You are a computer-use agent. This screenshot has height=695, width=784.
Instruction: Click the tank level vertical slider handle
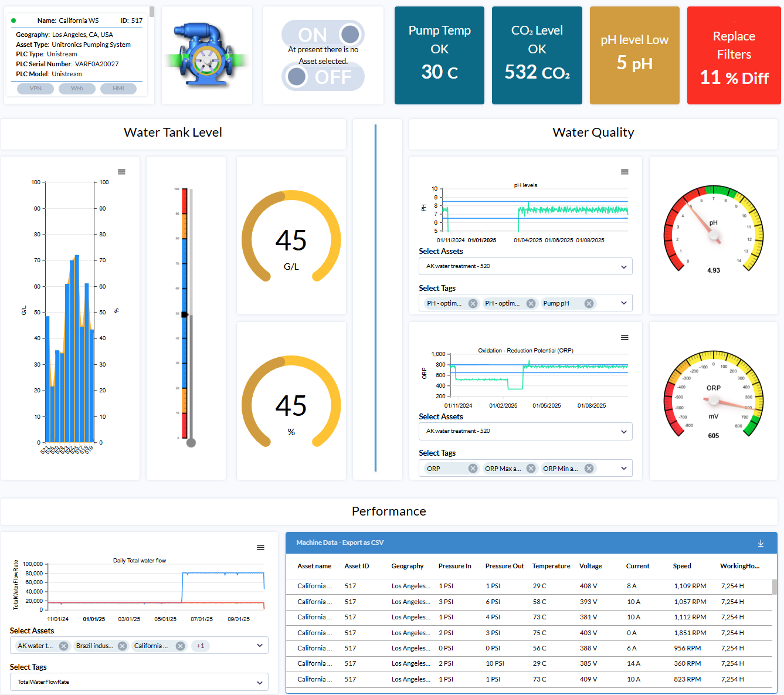[x=185, y=315]
